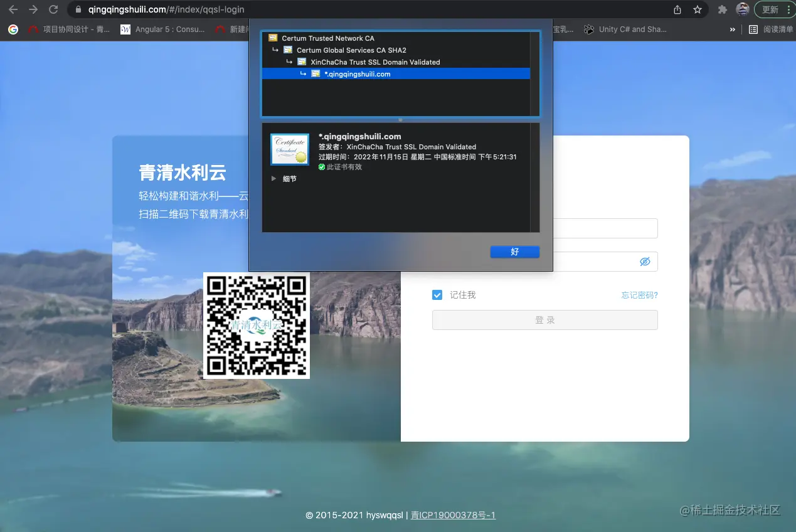796x532 pixels.
Task: Select XinChaCha Trust SSL Domain Validated row
Action: point(396,62)
